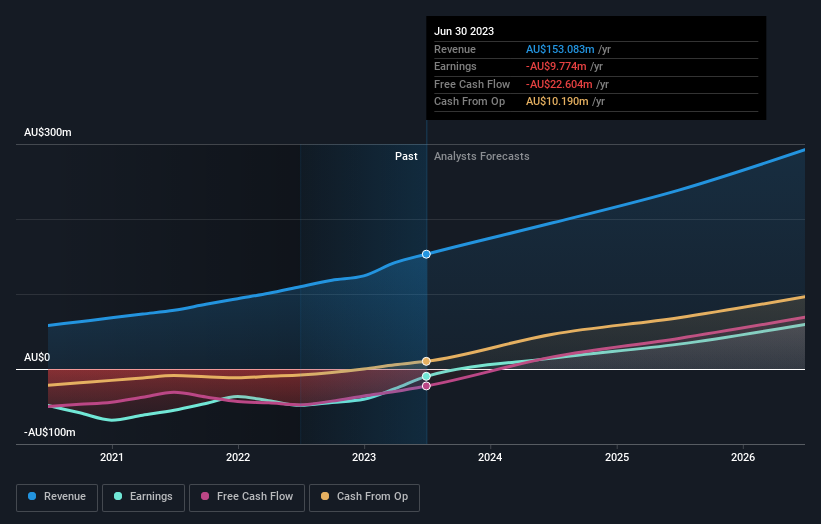Viewport: 821px width, 524px height.
Task: Click the pink Free Cash Flow data point
Action: pos(426,386)
